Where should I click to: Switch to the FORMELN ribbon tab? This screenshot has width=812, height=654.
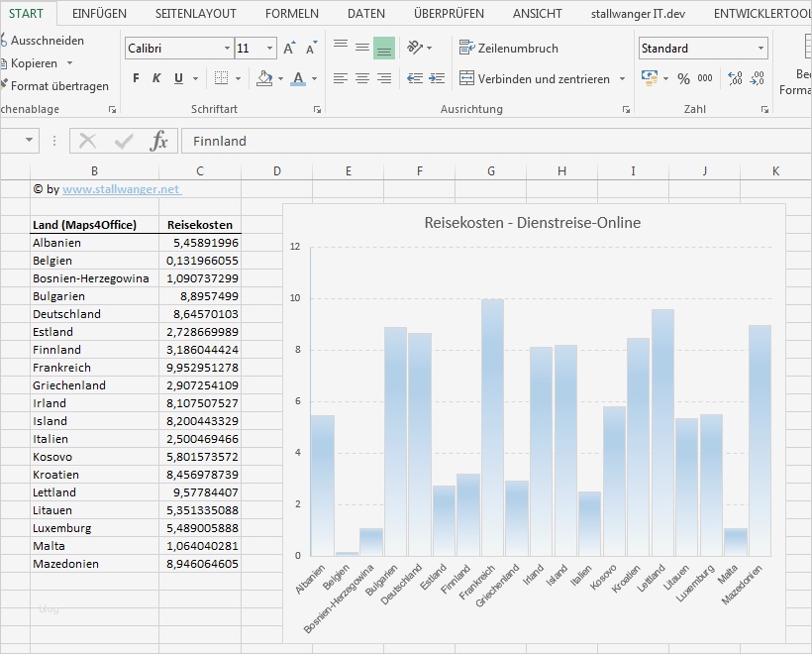point(292,14)
